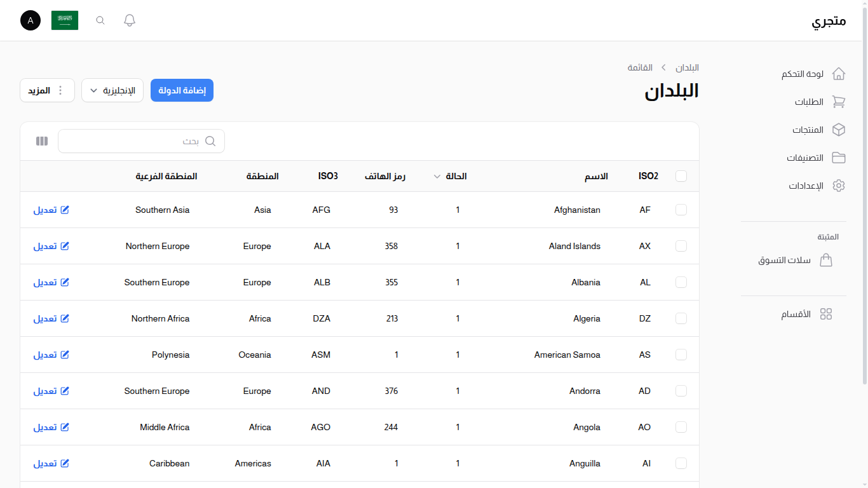Go to القائمة via the breadcrumb
Viewport: 868px width, 488px height.
click(x=641, y=67)
